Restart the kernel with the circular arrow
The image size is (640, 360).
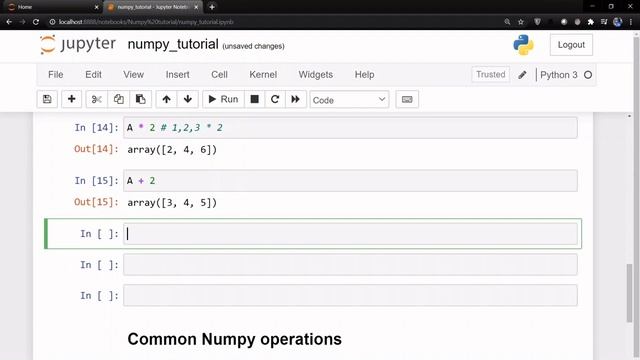(275, 99)
